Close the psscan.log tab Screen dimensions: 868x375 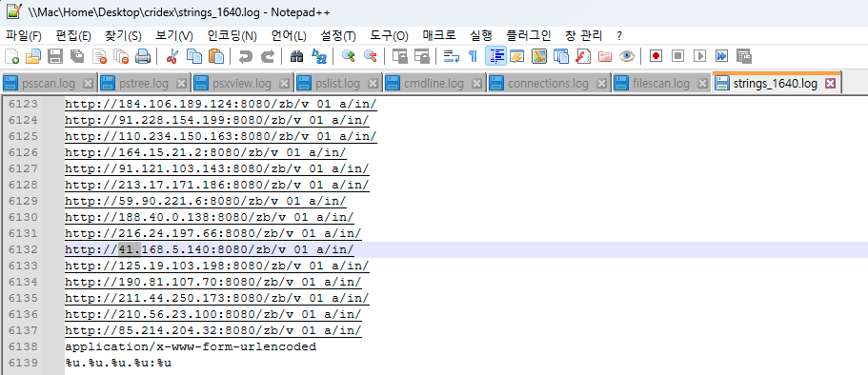pos(88,84)
